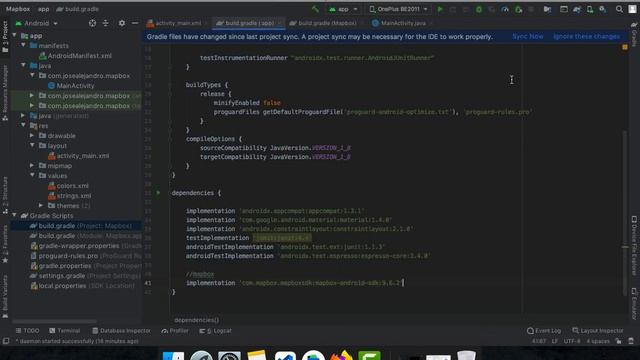Collapse the Gradle Scripts node
Screen dimensions: 640x360
point(15,216)
